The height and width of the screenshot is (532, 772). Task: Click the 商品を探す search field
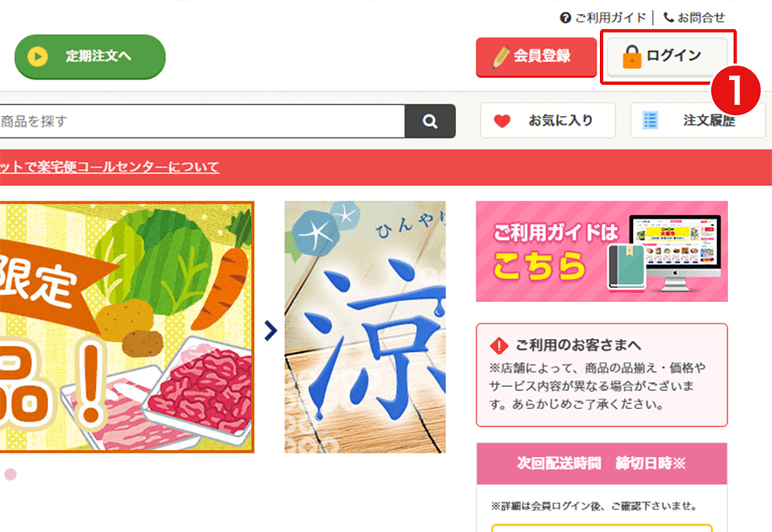point(202,121)
